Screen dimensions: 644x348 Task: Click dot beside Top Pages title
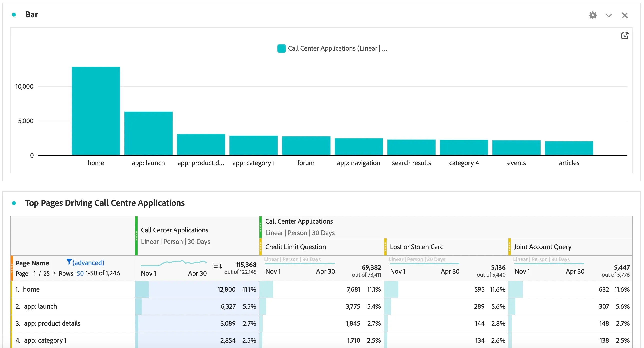(x=14, y=203)
